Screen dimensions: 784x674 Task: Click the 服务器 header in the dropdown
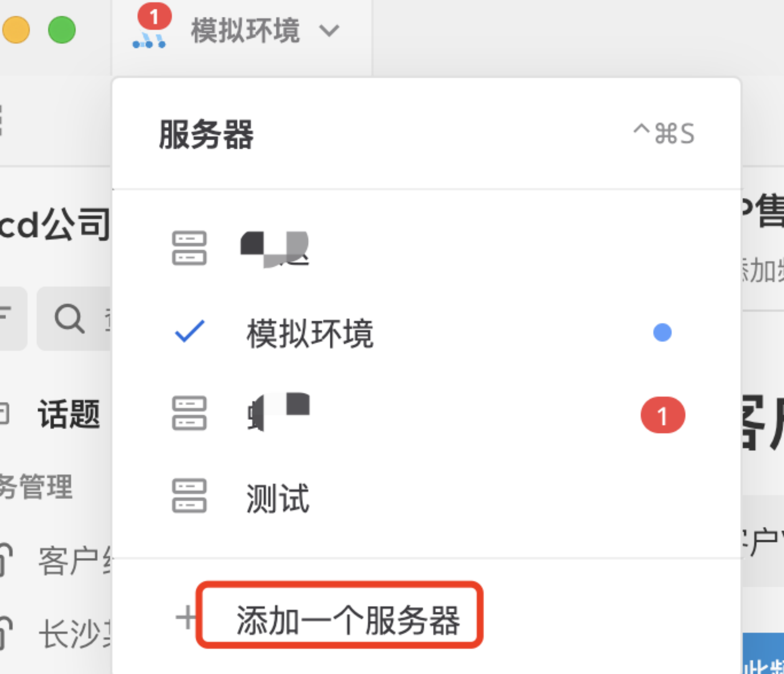tap(206, 134)
